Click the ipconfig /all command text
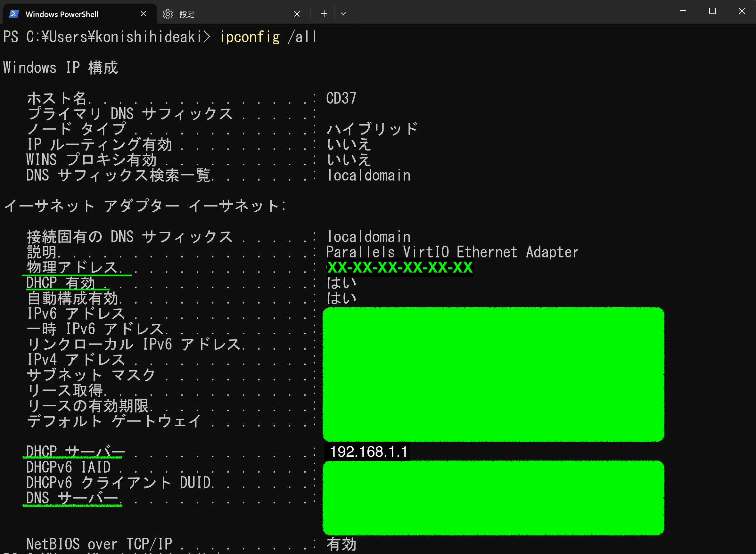This screenshot has height=554, width=756. point(268,37)
